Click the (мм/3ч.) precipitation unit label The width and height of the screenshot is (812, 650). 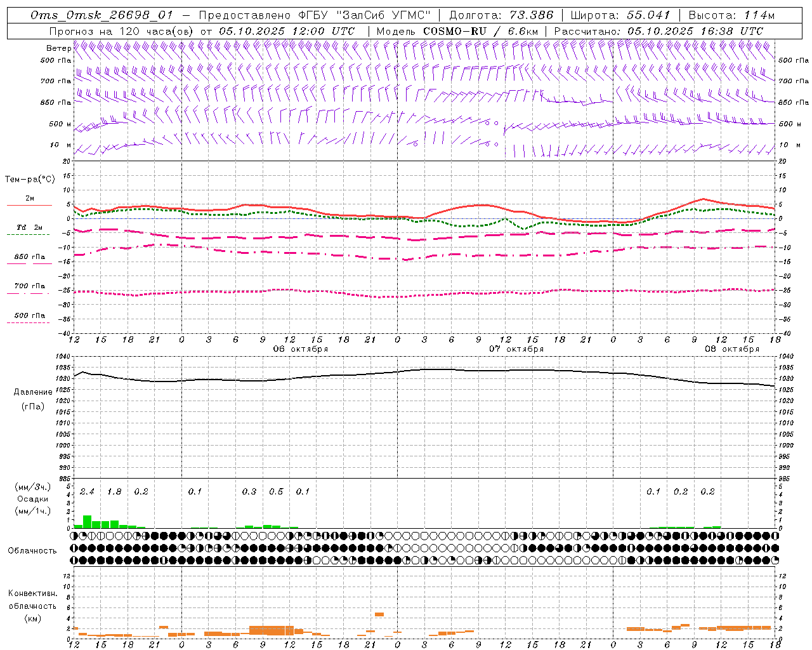pyautogui.click(x=32, y=487)
